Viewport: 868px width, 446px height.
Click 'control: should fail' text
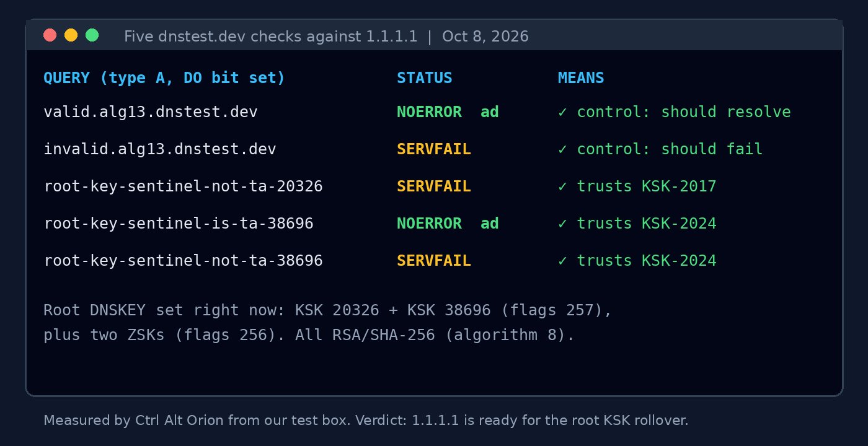[x=670, y=149]
